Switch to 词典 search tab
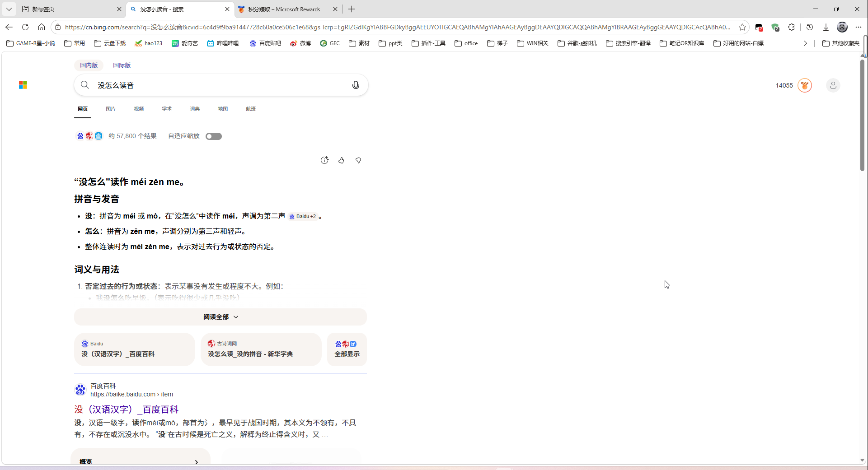 (x=195, y=109)
